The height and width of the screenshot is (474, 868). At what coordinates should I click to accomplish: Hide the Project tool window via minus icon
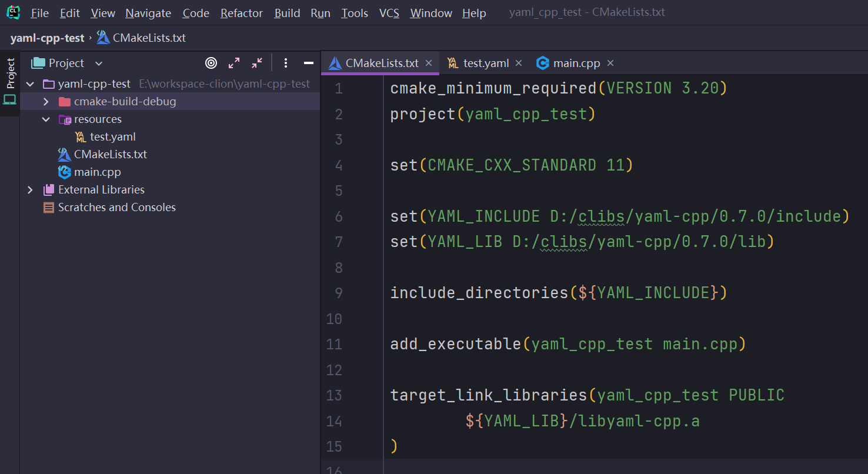tap(308, 63)
